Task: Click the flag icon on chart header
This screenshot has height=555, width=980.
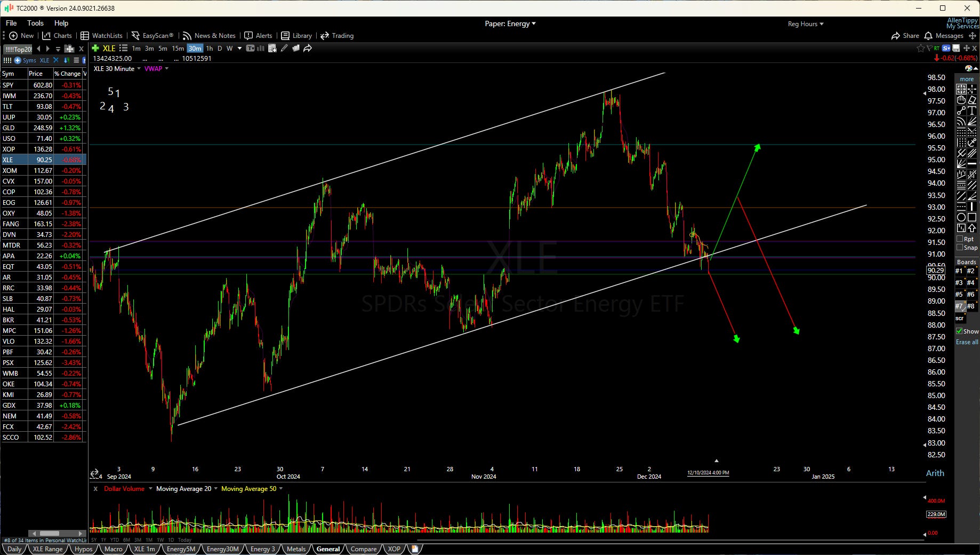Action: (929, 48)
